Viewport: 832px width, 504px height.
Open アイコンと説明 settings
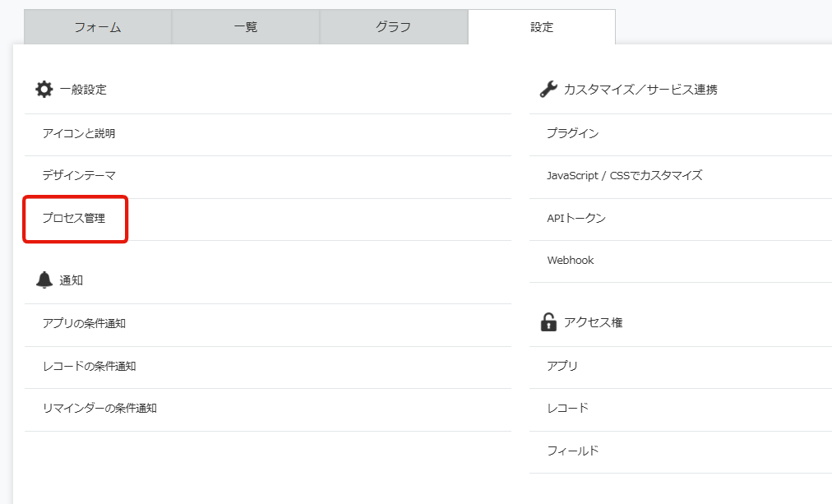[79, 133]
